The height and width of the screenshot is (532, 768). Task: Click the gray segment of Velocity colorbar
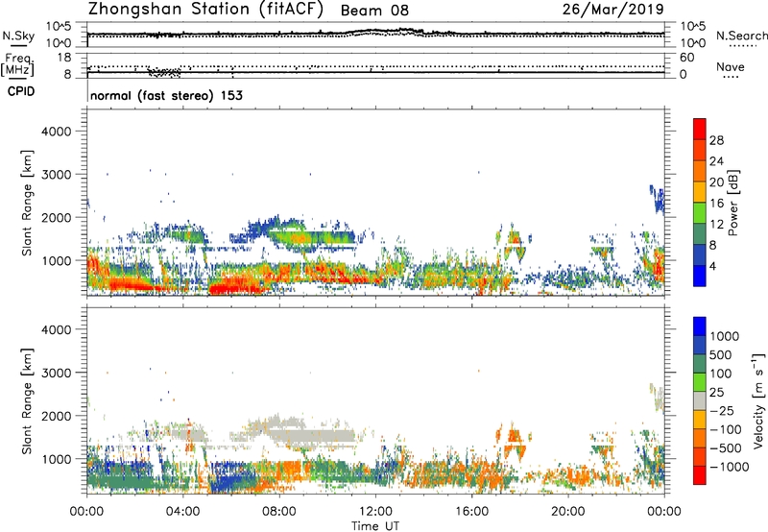click(x=700, y=401)
